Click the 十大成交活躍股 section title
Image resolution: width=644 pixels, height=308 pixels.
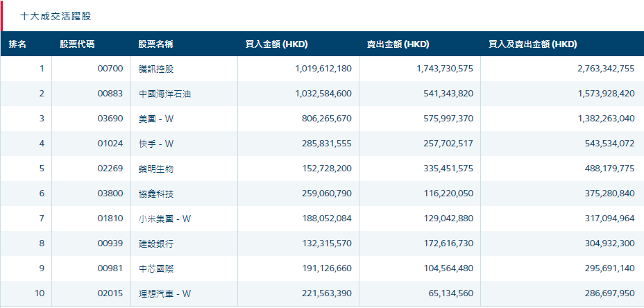tap(56, 17)
